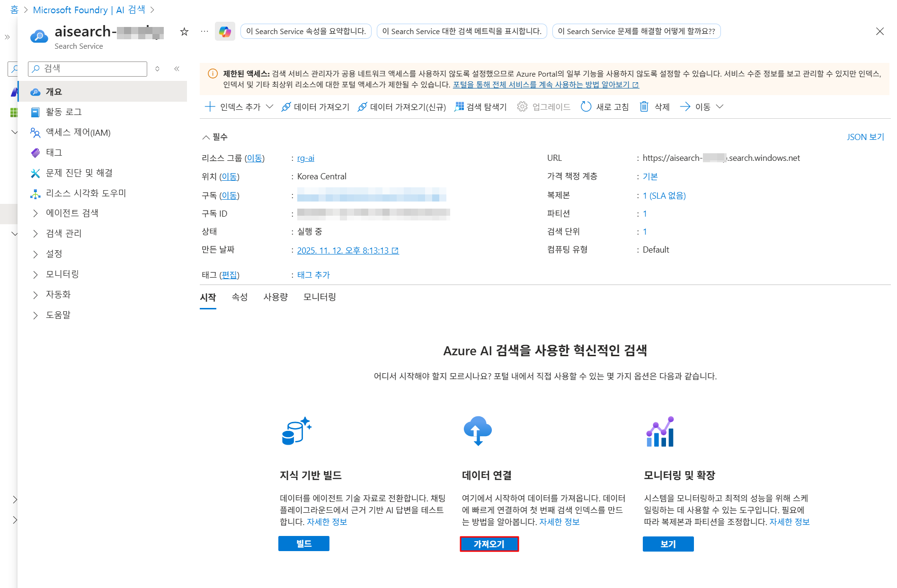Open 자세한 정보 link under 데이터 연결

pyautogui.click(x=560, y=522)
